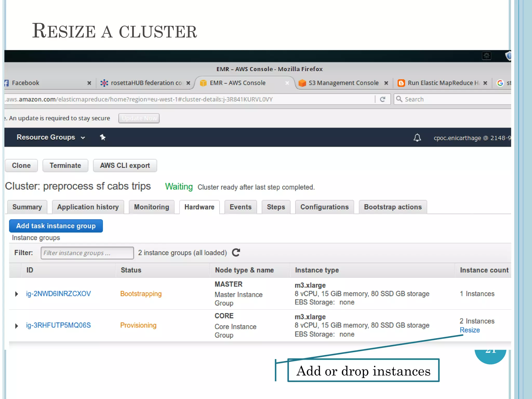Switch to Run Elastic MapReduce tab
Viewport: 532px width, 399px height.
coord(442,83)
